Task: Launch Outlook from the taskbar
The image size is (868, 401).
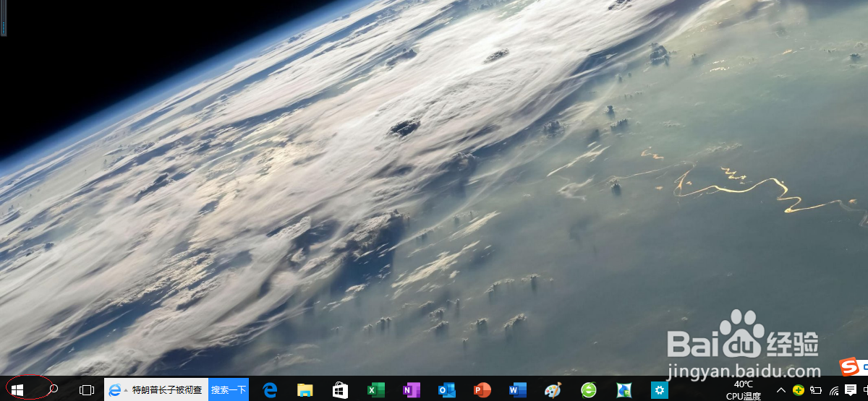Action: (446, 390)
